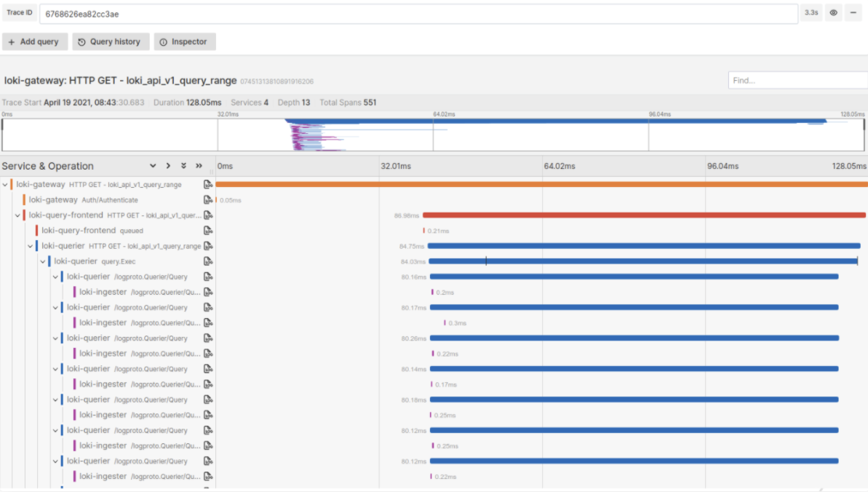Open logs icon for loki-querier HTTP GET span

(x=208, y=246)
